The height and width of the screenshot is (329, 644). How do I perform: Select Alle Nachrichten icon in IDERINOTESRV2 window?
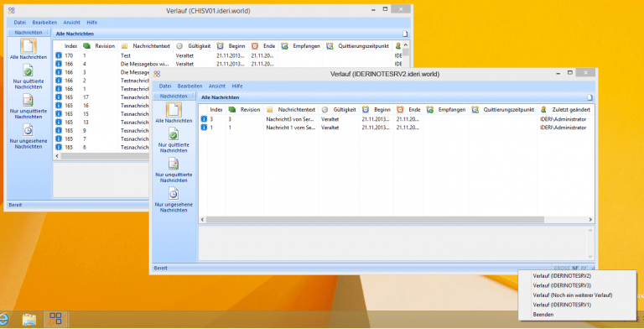[x=174, y=110]
